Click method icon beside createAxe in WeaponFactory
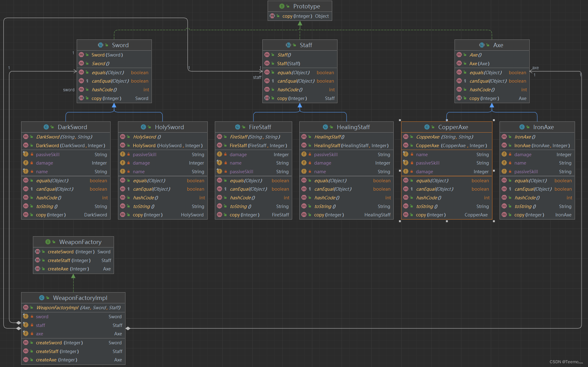The height and width of the screenshot is (367, 588). [x=38, y=269]
